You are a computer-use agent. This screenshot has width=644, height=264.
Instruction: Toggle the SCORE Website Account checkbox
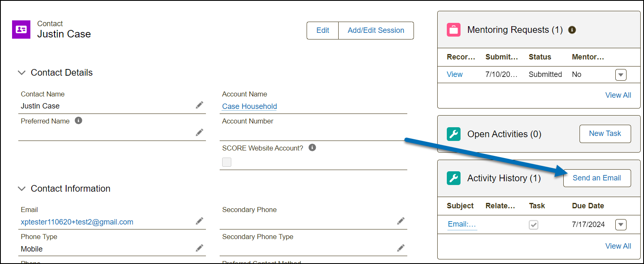pyautogui.click(x=227, y=162)
